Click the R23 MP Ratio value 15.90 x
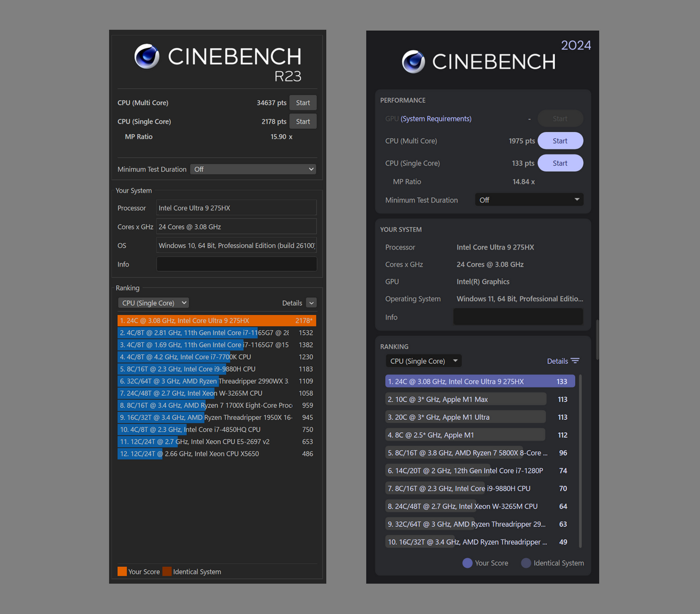The height and width of the screenshot is (614, 700). (x=281, y=136)
